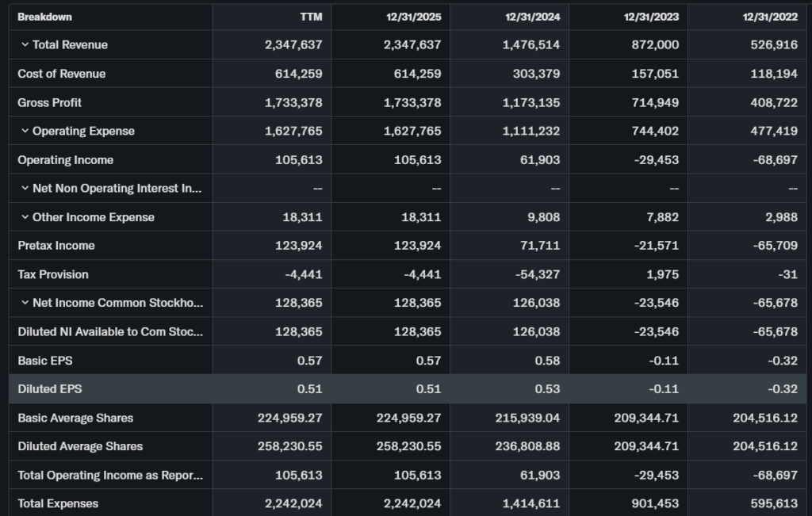Expand Net Income Common Stockholders chevron
The image size is (812, 516).
pyautogui.click(x=25, y=303)
